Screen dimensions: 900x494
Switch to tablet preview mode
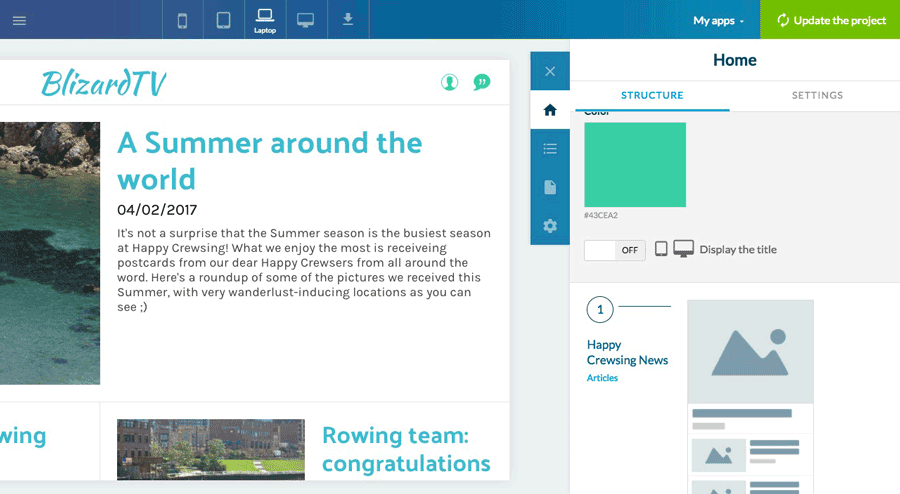pos(223,20)
